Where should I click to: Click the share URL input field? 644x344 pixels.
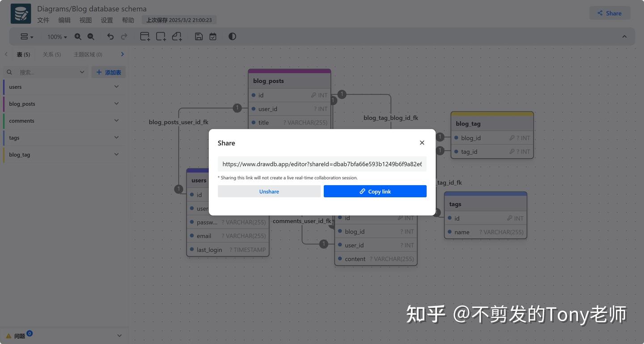[x=322, y=164]
